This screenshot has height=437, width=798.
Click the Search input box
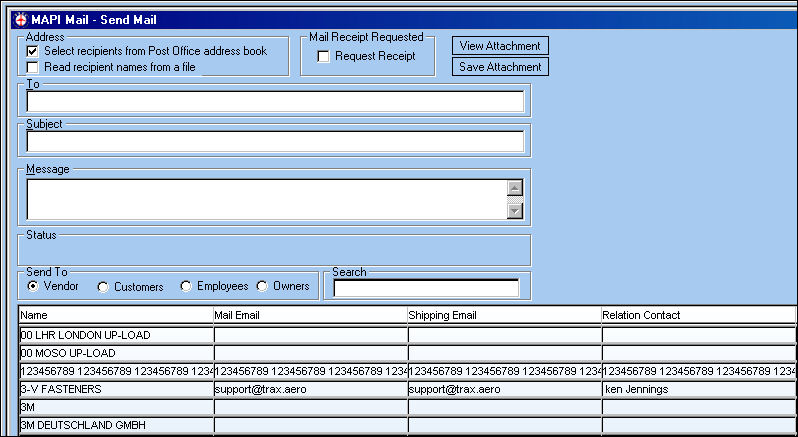[426, 288]
